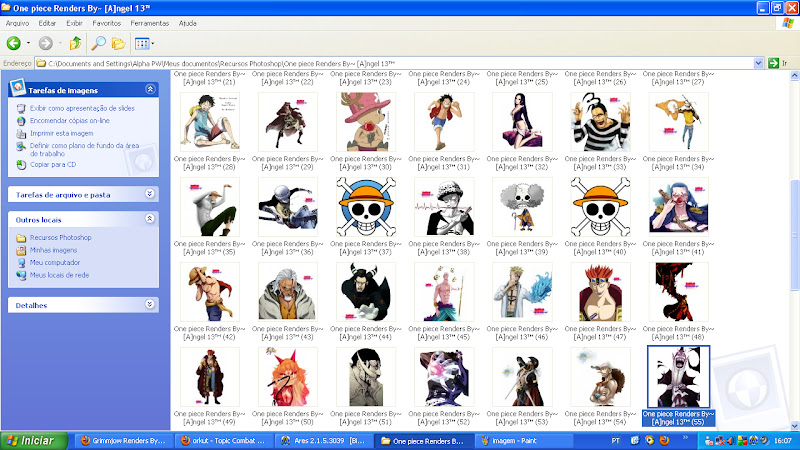
Task: Open the Search magnifier tool
Action: [x=98, y=43]
